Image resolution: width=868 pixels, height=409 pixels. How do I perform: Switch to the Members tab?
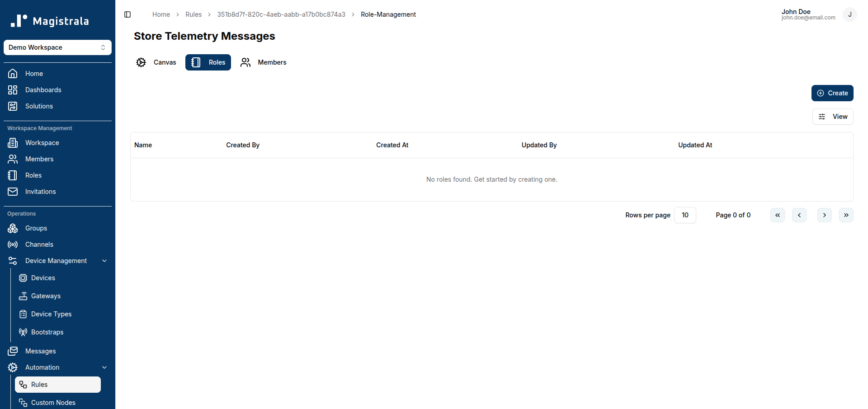coord(264,62)
